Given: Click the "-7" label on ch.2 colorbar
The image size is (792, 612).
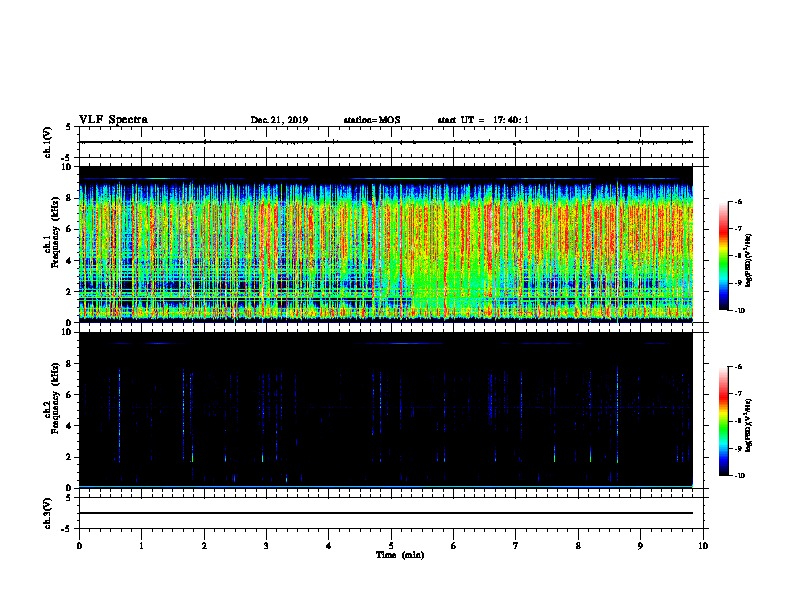Looking at the screenshot, I should [738, 394].
